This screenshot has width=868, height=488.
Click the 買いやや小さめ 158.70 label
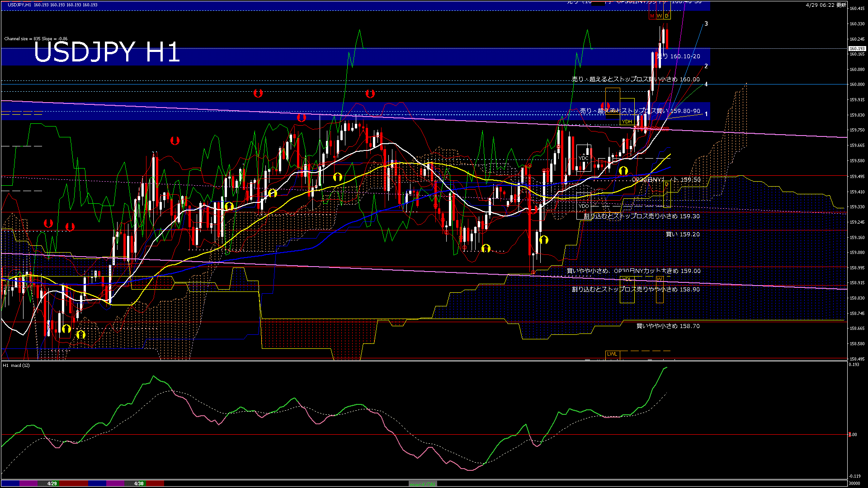[x=668, y=326]
